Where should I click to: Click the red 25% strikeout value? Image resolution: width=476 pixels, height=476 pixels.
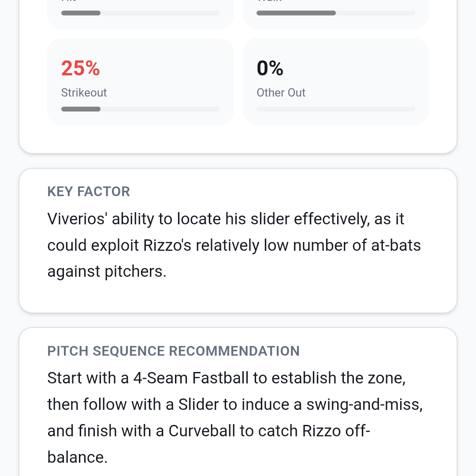(81, 68)
